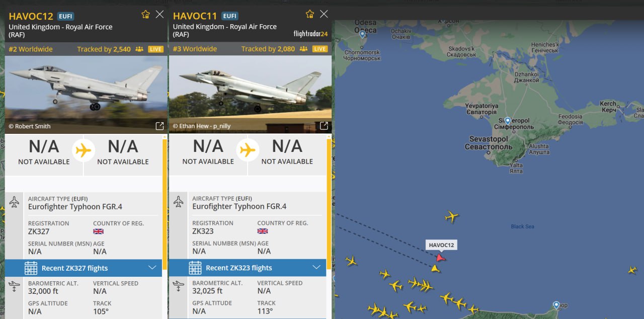Add HAVOC11 to favorites with star icon
The width and height of the screenshot is (644, 319).
[310, 14]
